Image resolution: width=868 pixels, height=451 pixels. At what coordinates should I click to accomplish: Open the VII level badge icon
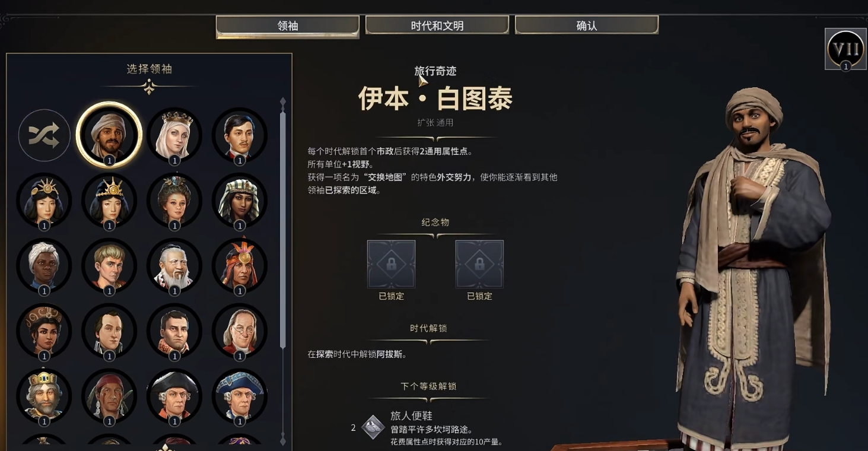tap(845, 49)
